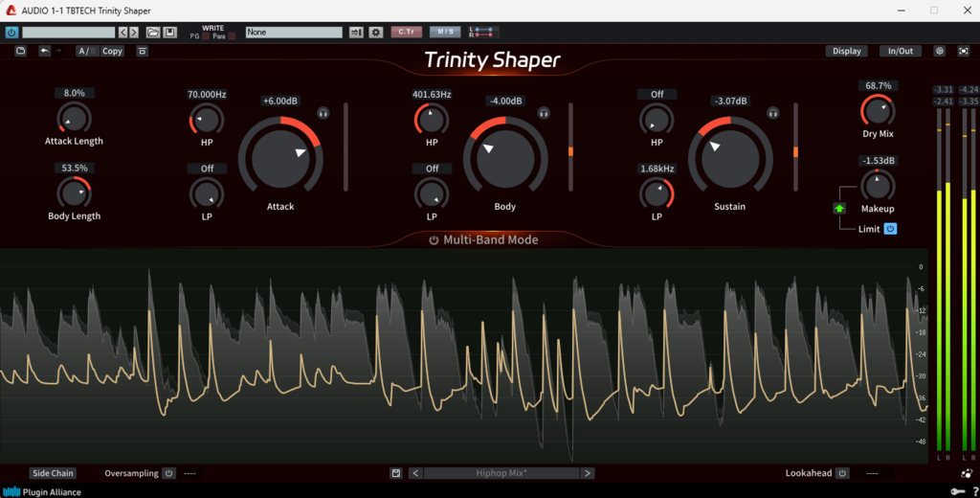Screen dimensions: 980x498
Task: Toggle the Limit power button
Action: [x=890, y=229]
